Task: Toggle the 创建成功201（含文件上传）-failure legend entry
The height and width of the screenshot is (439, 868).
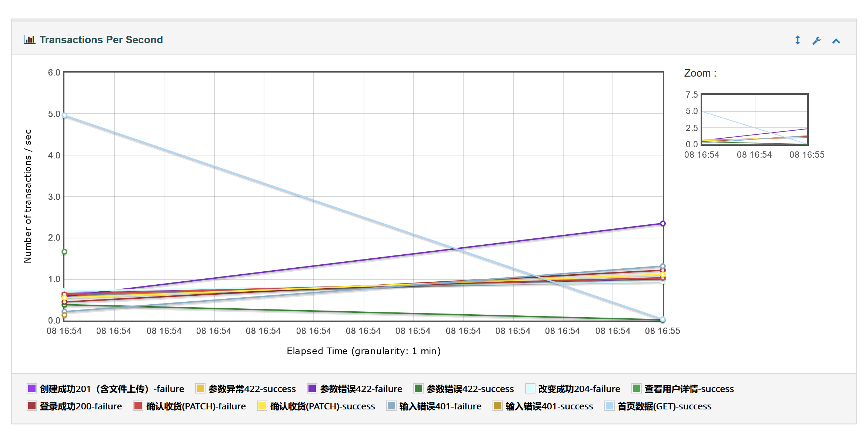Action: point(111,389)
